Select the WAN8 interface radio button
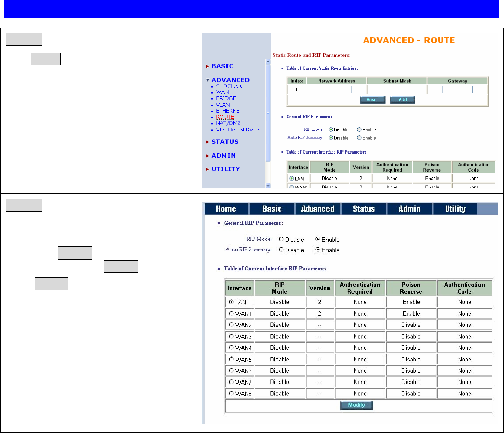Viewport: 504px width, 433px height. point(232,393)
